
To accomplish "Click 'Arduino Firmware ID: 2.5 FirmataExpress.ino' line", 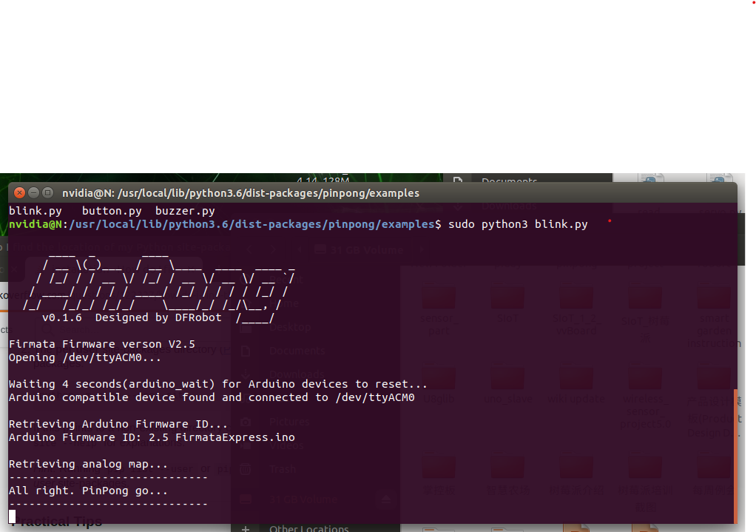I will [x=152, y=437].
